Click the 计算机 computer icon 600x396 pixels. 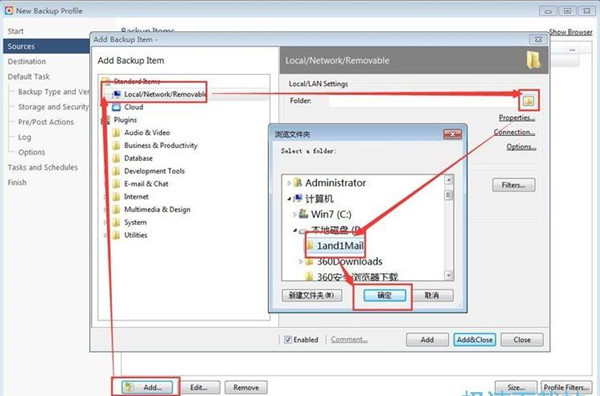298,199
